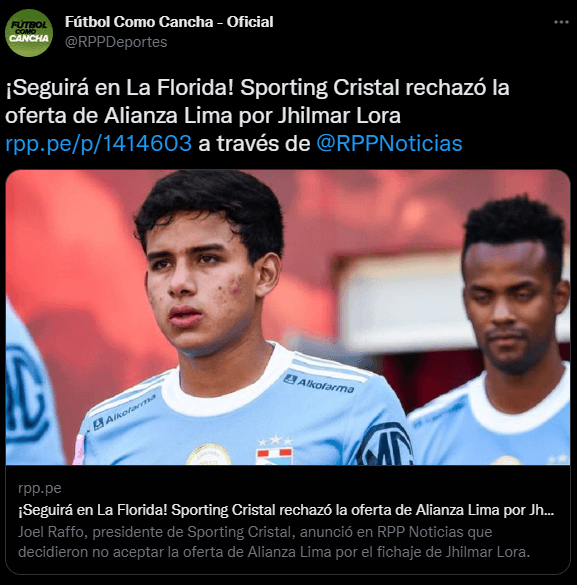Open the three-dot more options menu
The width and height of the screenshot is (577, 585).
(561, 22)
